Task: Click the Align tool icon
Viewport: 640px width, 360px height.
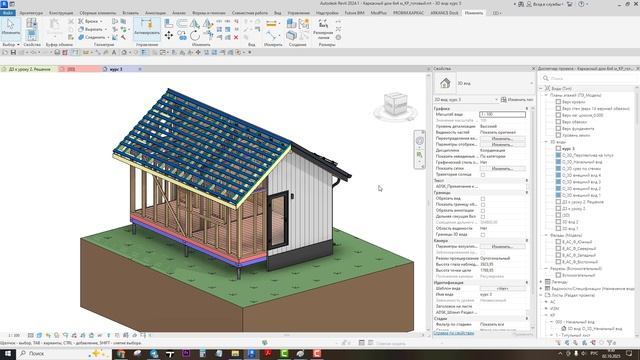Action: coord(169,23)
